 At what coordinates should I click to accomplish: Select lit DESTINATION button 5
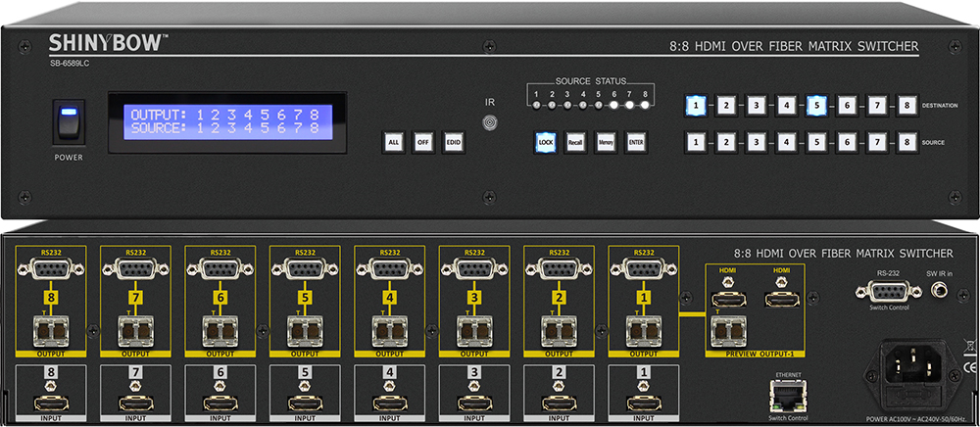[x=816, y=106]
